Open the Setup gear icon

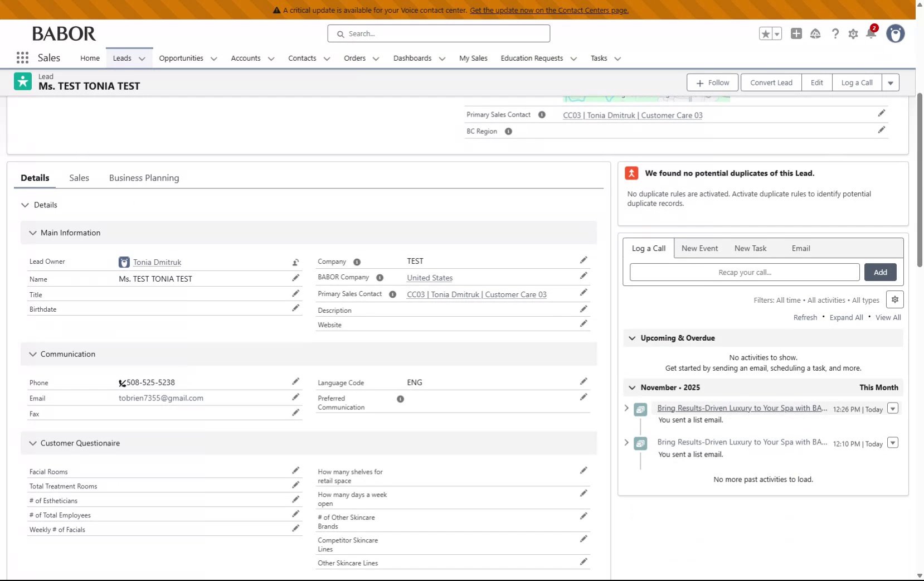(x=853, y=33)
